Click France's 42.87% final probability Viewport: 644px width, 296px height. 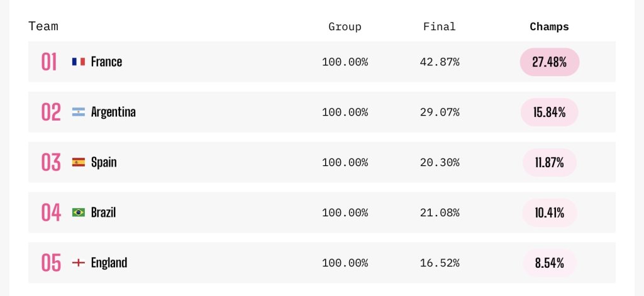440,62
